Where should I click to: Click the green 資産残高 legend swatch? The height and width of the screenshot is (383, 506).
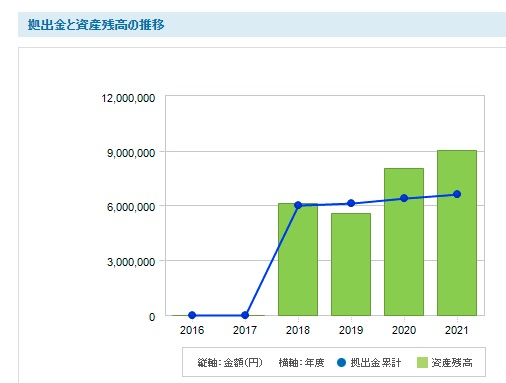[x=422, y=362]
